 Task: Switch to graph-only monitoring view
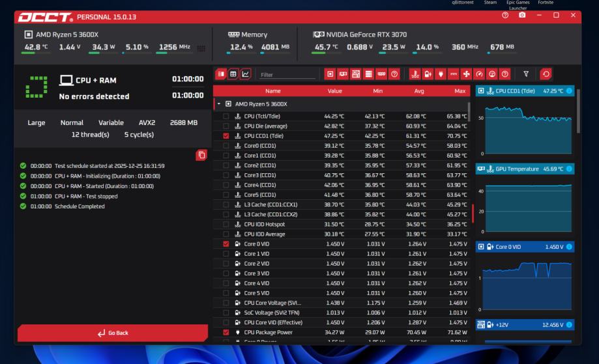[245, 74]
